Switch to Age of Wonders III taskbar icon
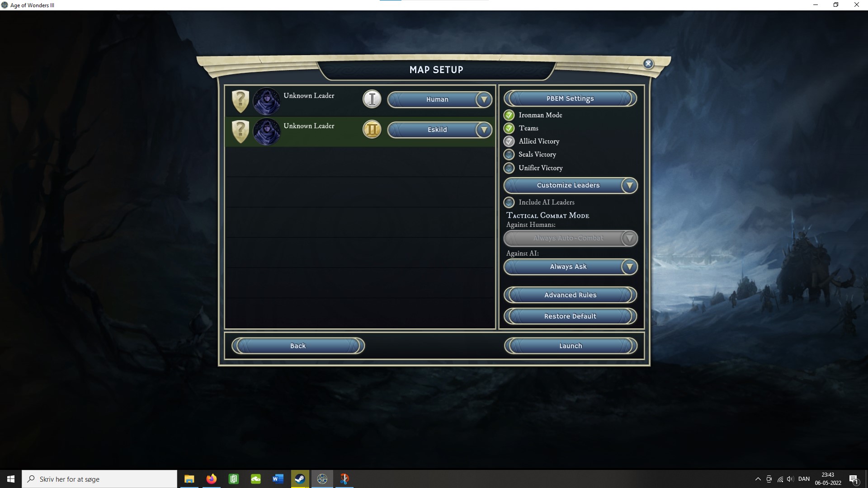 [322, 479]
